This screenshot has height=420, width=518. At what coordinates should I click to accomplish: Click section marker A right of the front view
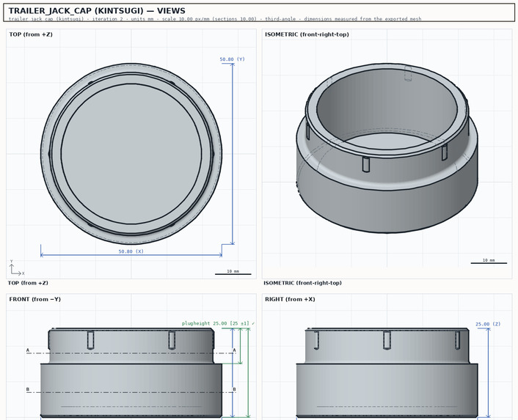tap(235, 350)
